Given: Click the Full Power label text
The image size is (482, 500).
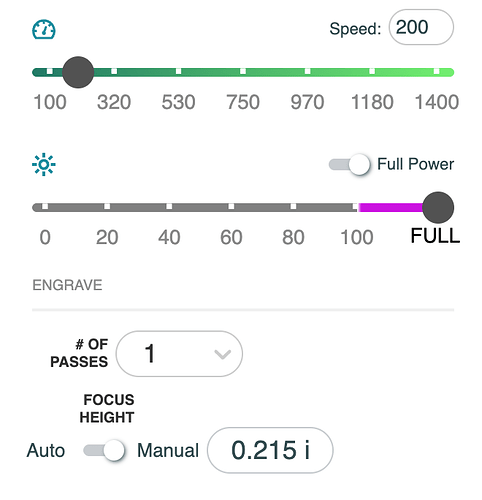Looking at the screenshot, I should pos(416,164).
